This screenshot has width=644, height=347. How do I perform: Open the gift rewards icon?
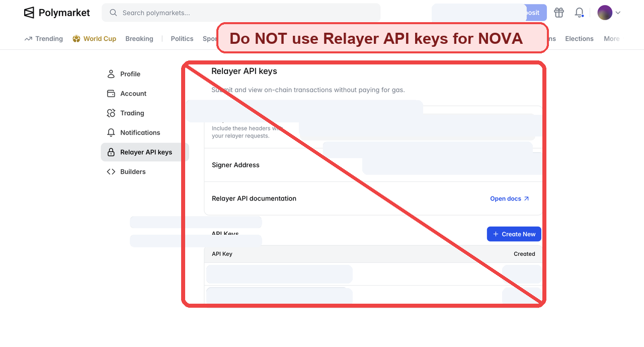[x=559, y=13]
